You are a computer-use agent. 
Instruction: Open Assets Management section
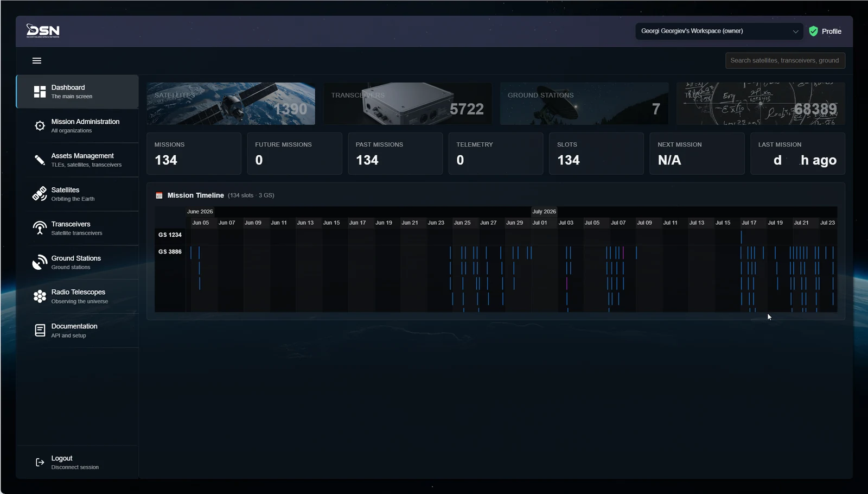77,160
